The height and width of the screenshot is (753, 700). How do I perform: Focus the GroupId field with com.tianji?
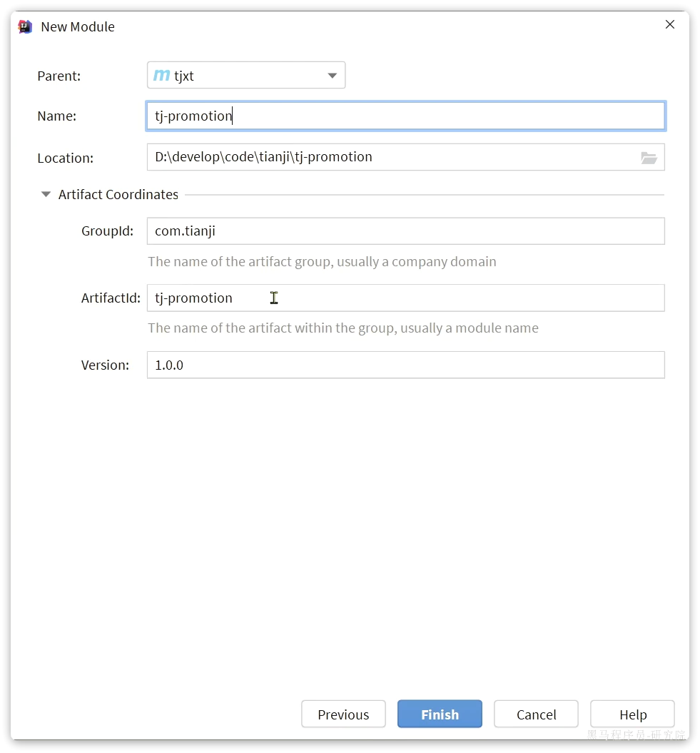[x=406, y=231]
